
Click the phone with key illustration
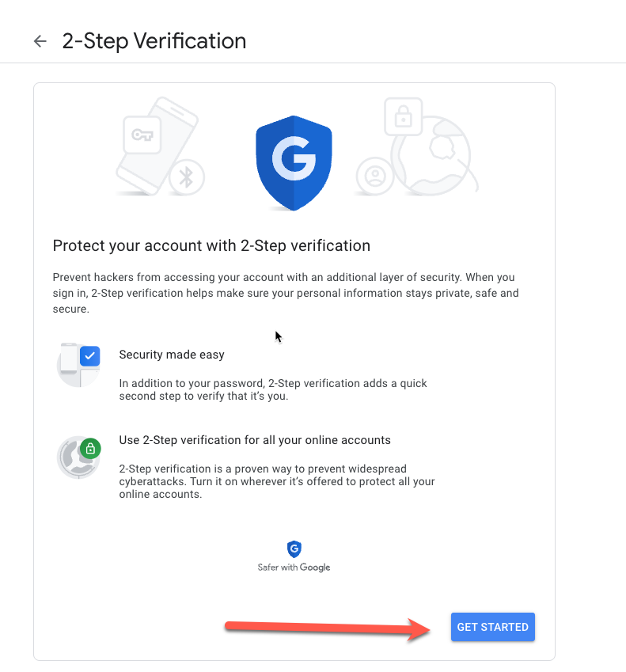pyautogui.click(x=157, y=146)
